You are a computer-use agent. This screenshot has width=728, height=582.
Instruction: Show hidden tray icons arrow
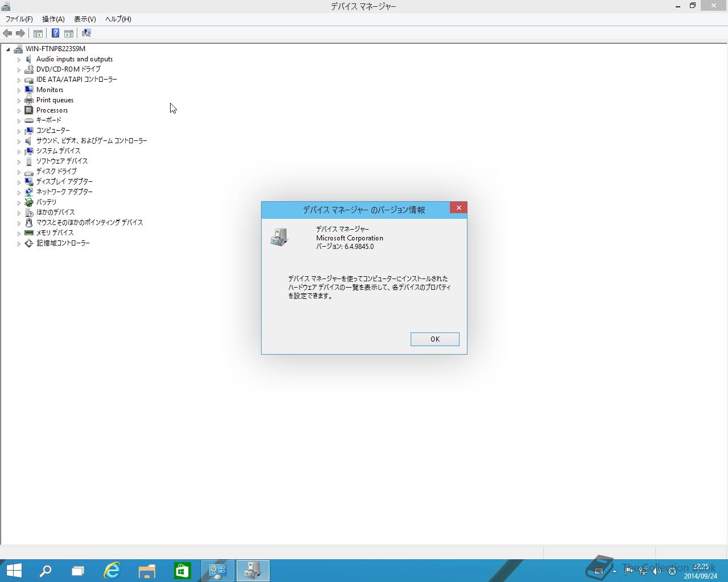[614, 571]
